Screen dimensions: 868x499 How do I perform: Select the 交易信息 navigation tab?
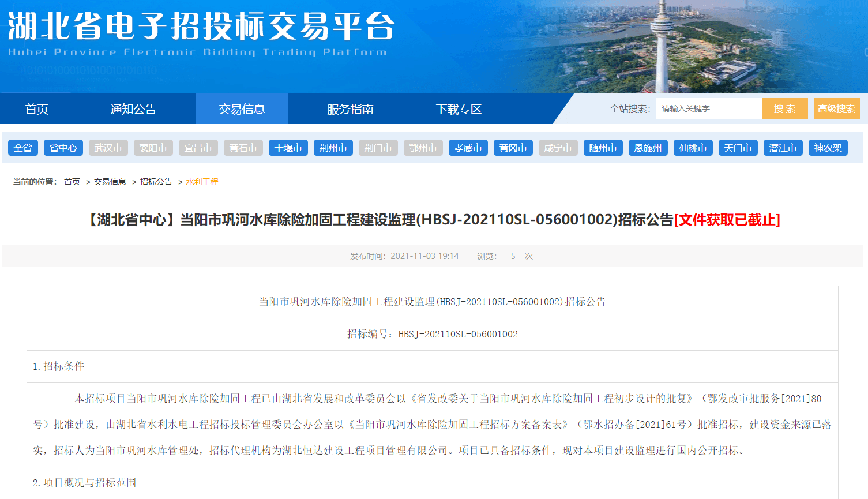click(242, 109)
